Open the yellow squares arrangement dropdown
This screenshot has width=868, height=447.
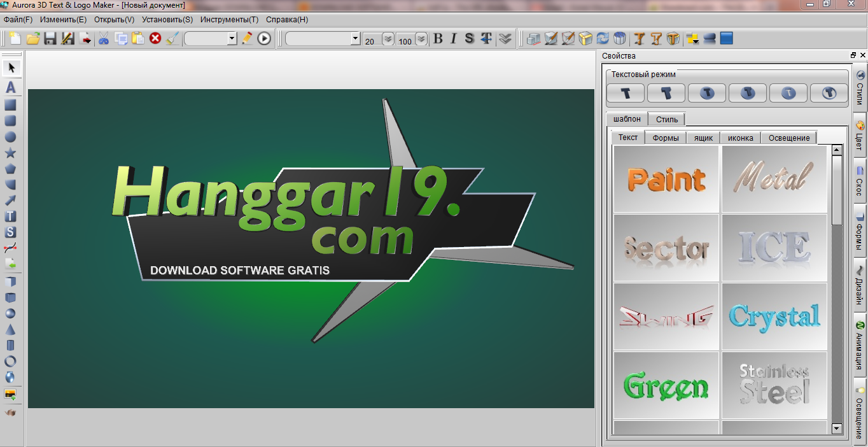693,39
